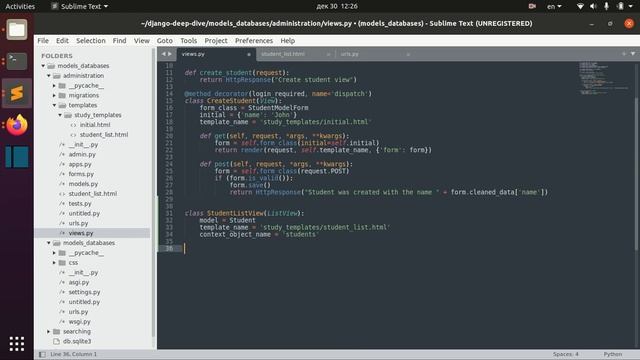Collapse the study_templates folder
Screen dimensions: 640x360
(60, 115)
